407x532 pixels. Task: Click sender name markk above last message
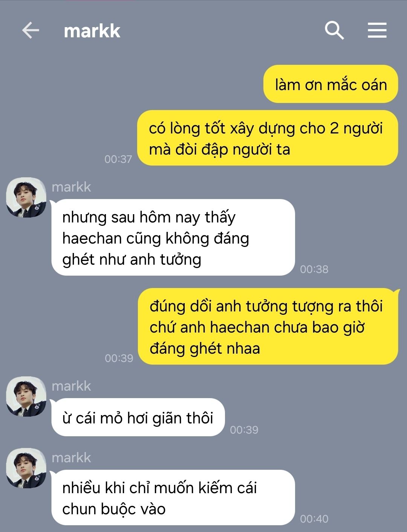coord(71,457)
